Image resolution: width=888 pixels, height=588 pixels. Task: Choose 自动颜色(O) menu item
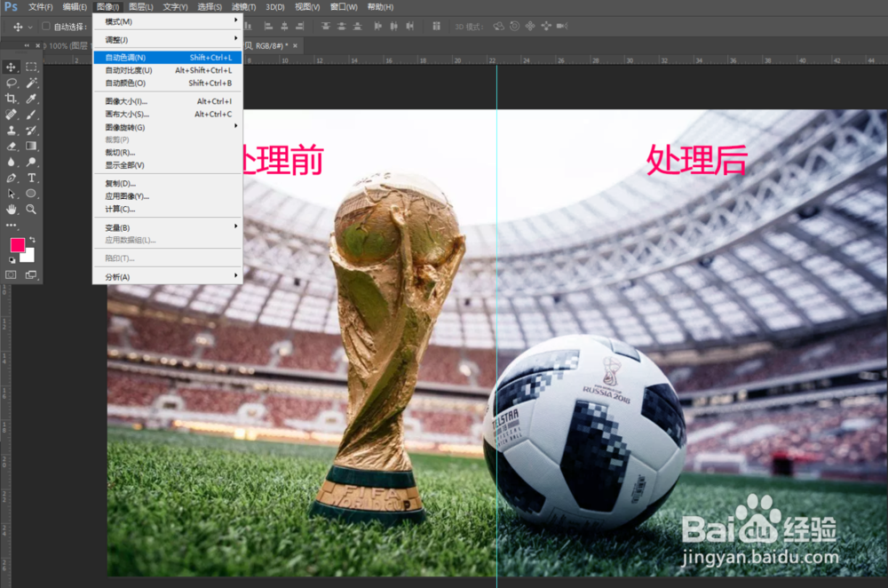click(x=168, y=83)
